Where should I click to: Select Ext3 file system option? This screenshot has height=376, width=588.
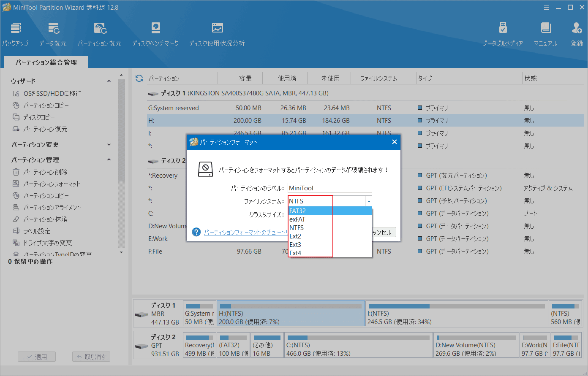pyautogui.click(x=330, y=245)
